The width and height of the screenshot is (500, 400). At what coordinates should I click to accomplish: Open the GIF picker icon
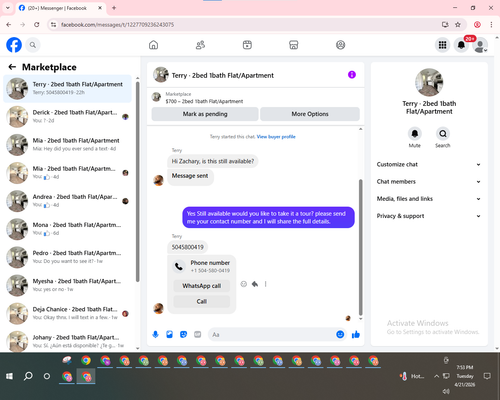point(198,334)
